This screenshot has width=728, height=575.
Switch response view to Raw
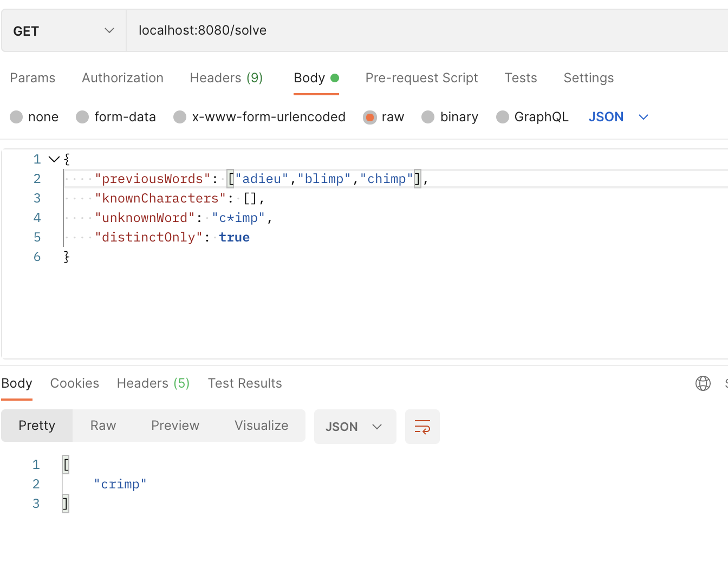pos(102,426)
